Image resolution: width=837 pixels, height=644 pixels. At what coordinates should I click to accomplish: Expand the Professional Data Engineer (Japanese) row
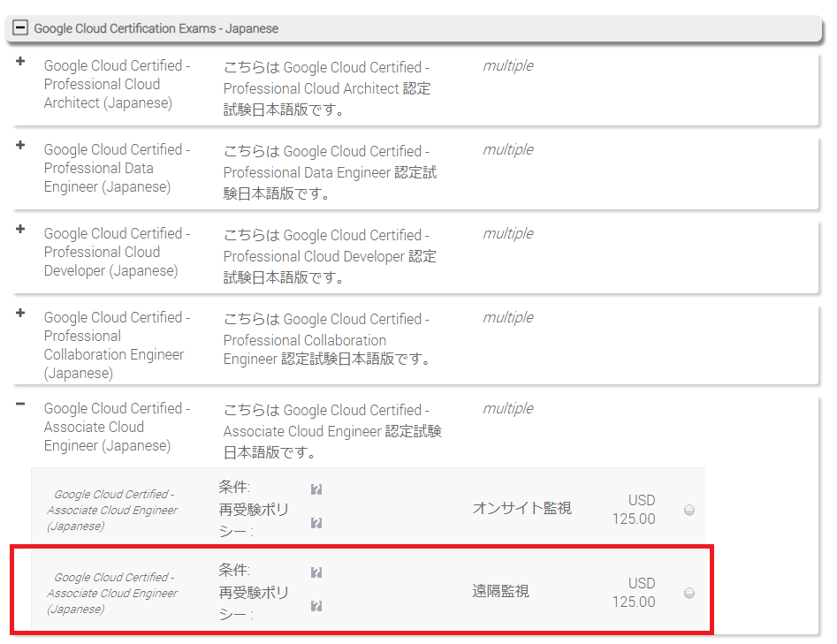click(20, 145)
